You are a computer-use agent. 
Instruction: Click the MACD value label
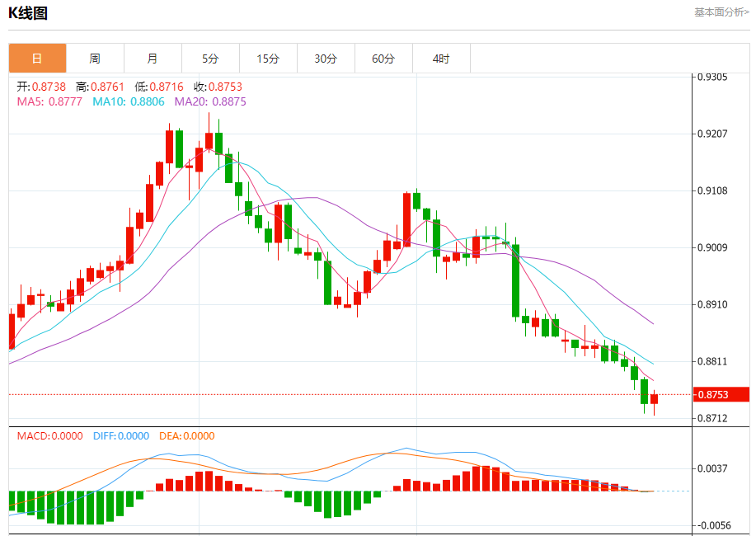[x=49, y=436]
